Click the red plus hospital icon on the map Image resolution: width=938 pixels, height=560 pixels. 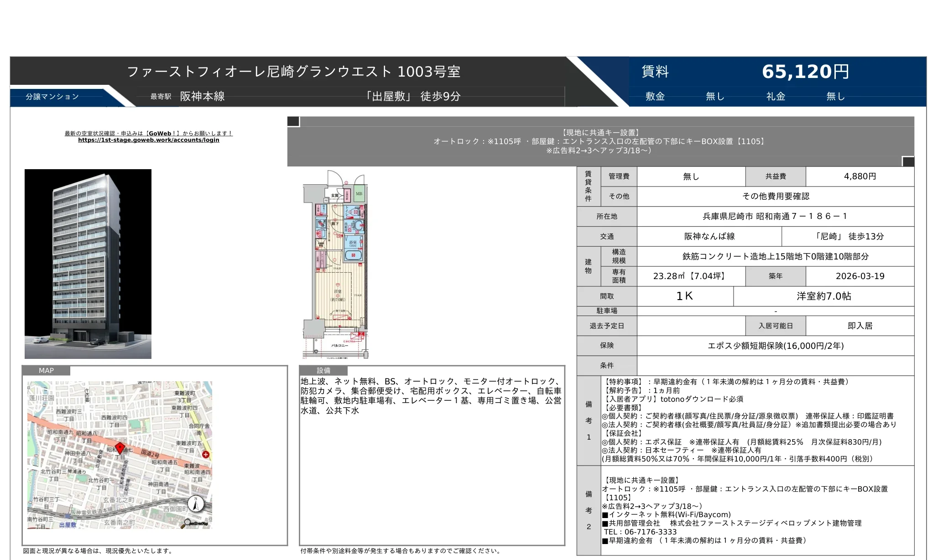(206, 455)
